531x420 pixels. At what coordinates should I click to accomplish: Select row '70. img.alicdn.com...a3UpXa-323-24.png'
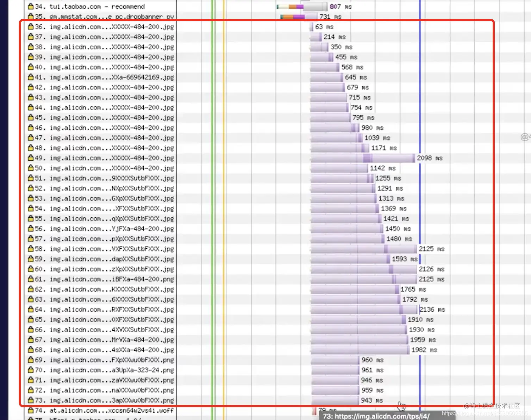tap(104, 370)
